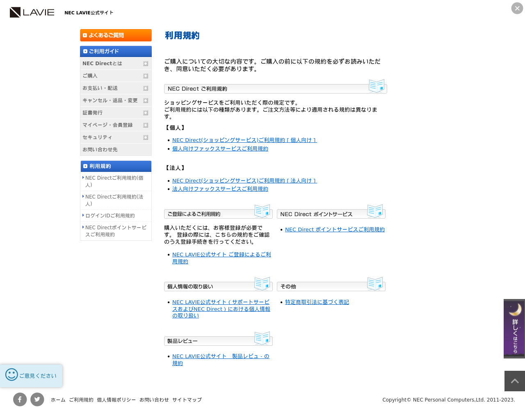
Task: Go to ホーム in the footer
Action: [x=58, y=400]
